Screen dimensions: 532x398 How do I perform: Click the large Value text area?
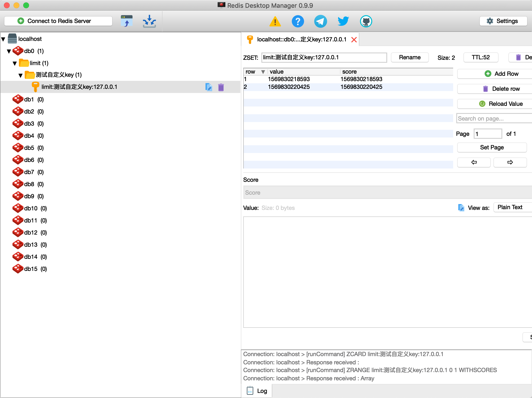[x=388, y=272]
